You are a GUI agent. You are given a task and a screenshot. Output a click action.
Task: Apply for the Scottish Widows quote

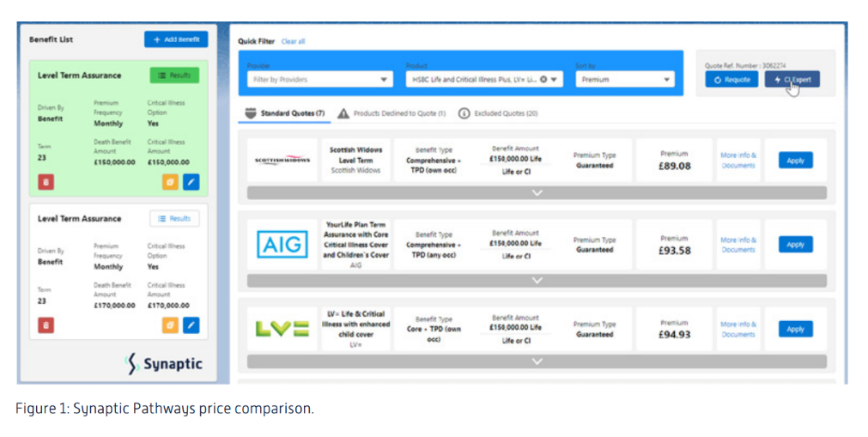796,160
